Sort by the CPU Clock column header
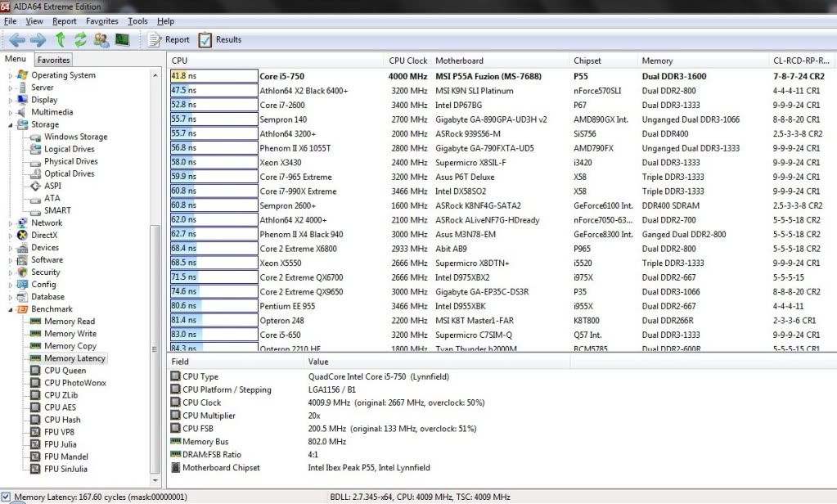This screenshot has height=504, width=837. point(407,61)
